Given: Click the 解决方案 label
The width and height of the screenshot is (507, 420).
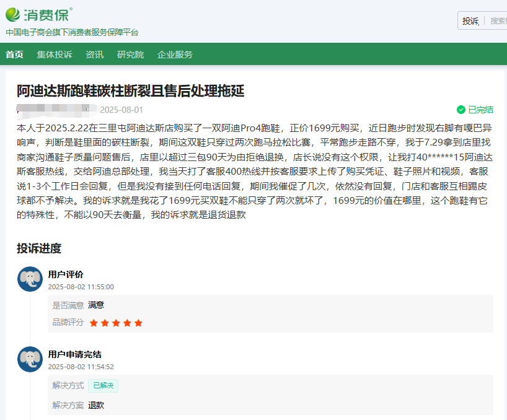Looking at the screenshot, I should pos(68,405).
